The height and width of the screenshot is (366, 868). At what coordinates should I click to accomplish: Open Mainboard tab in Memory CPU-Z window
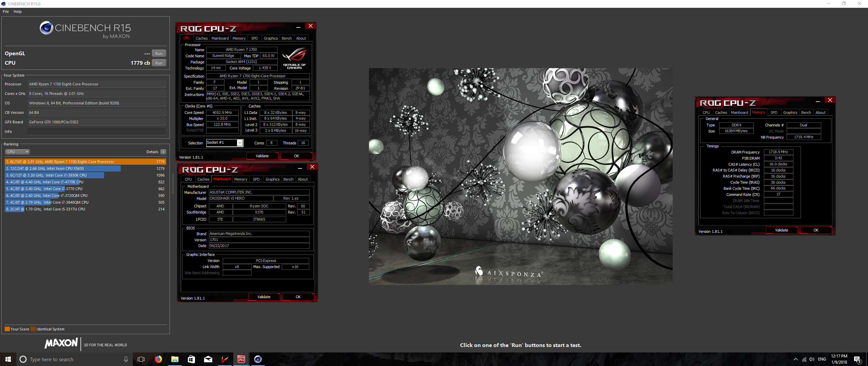tap(739, 113)
